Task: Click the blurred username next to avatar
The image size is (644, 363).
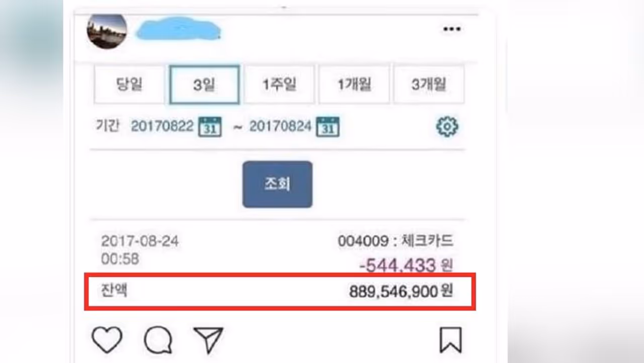Action: point(179,30)
